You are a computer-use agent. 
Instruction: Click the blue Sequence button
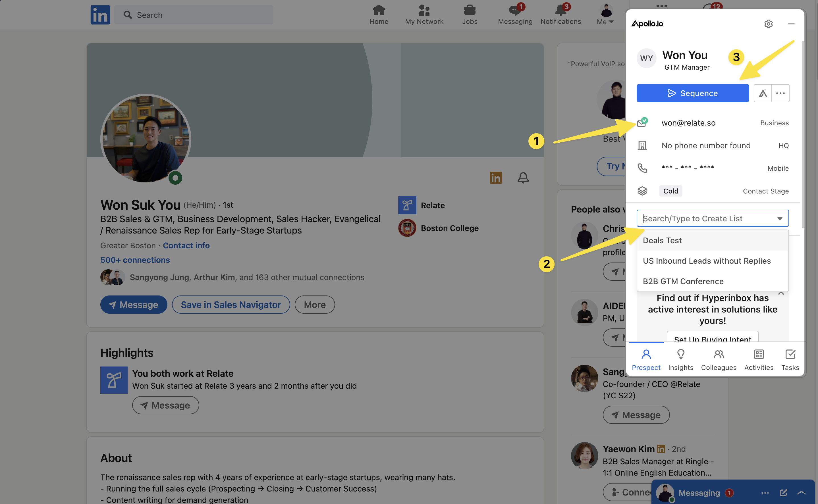coord(692,93)
